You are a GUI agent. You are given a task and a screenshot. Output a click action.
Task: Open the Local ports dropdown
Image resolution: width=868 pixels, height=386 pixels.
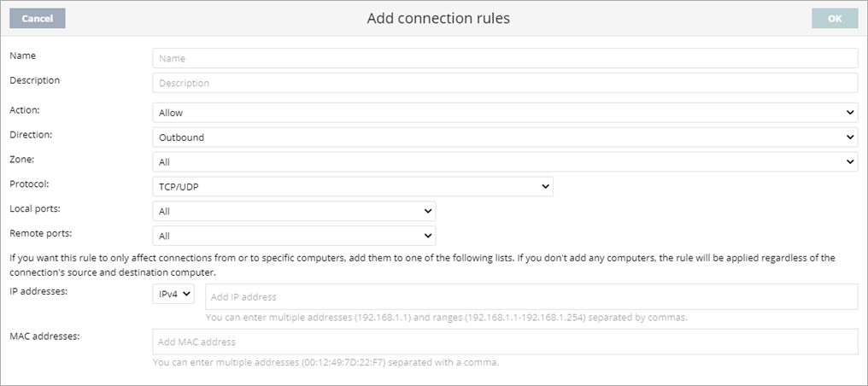click(293, 211)
